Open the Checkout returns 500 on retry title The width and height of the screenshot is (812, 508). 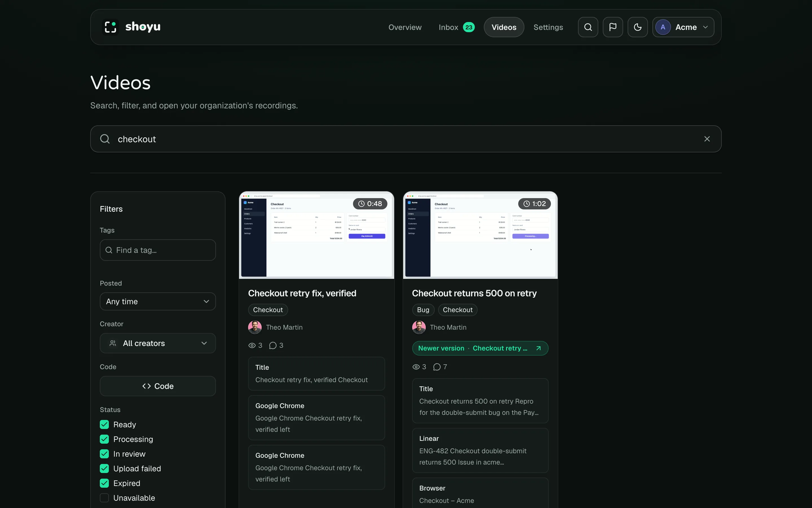click(x=474, y=293)
